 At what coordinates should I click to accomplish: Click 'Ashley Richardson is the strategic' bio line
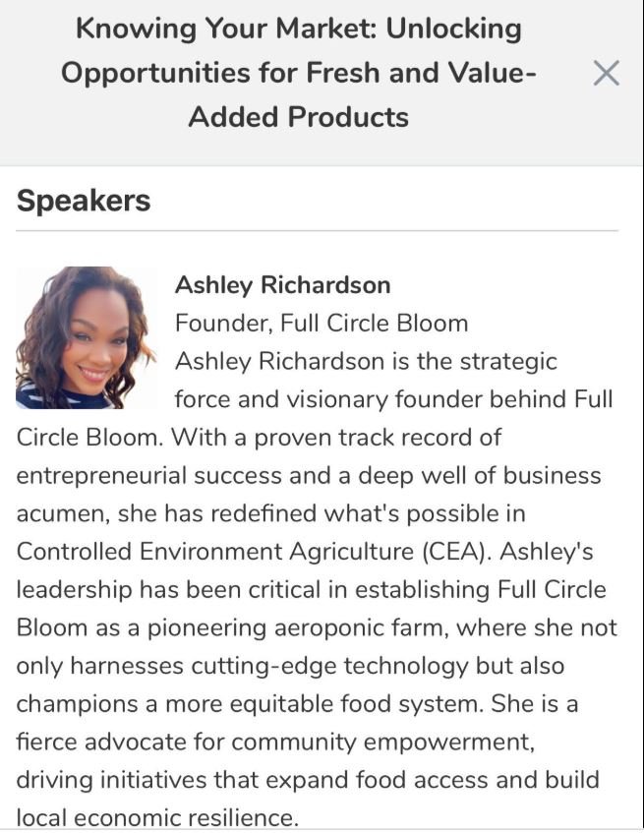(366, 362)
